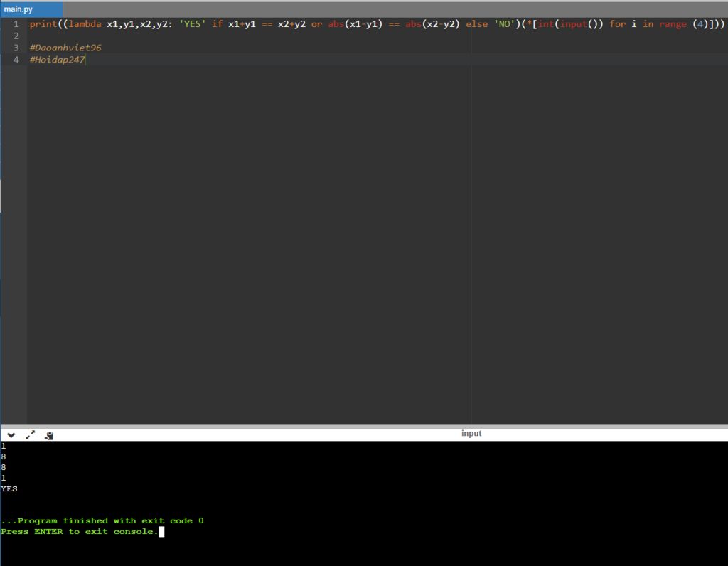Click the clear console icon
The width and height of the screenshot is (728, 566).
[x=49, y=435]
